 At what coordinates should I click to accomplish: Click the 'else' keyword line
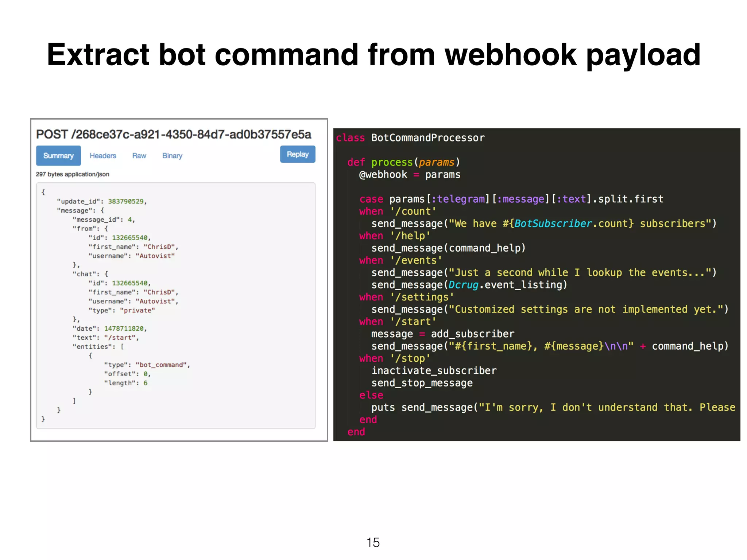371,395
